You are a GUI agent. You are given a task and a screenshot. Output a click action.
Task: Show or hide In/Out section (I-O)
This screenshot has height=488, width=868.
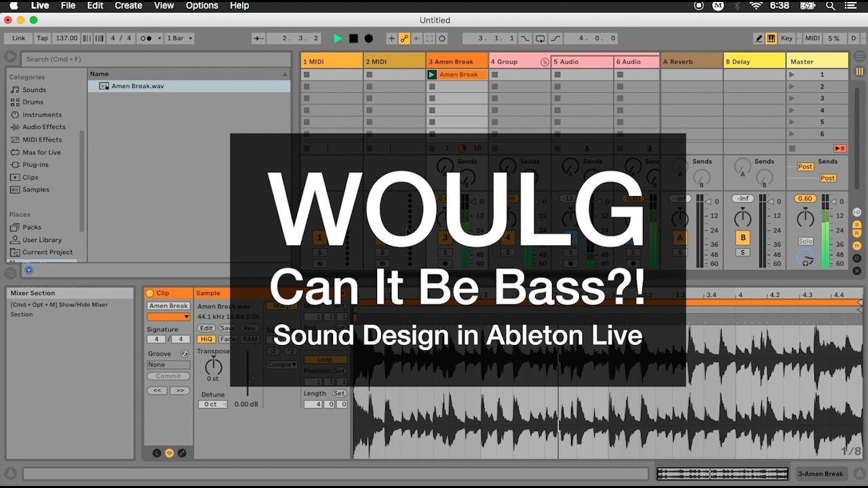click(x=857, y=212)
